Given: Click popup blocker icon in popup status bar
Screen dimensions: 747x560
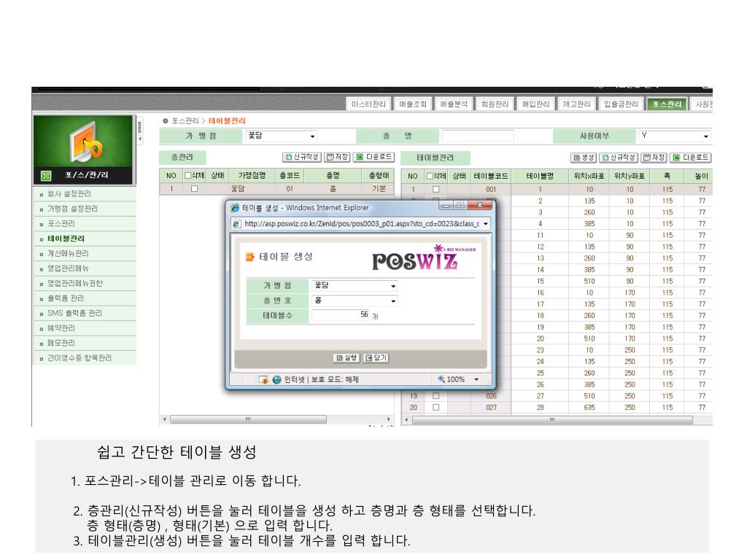Looking at the screenshot, I should [x=263, y=379].
